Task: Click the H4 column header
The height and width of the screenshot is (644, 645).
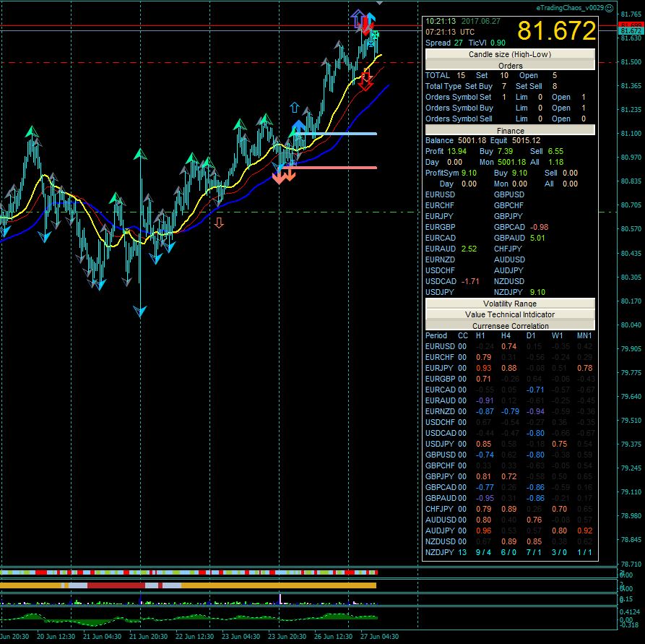Action: pyautogui.click(x=506, y=335)
